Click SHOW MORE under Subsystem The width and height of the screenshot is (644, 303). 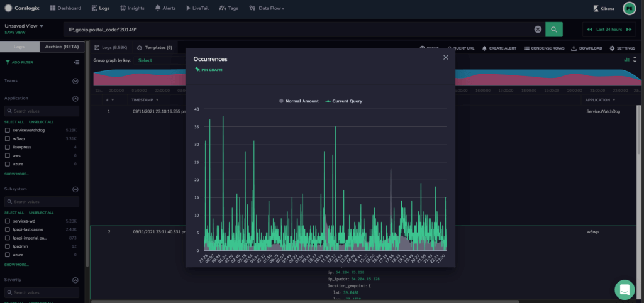(16, 265)
